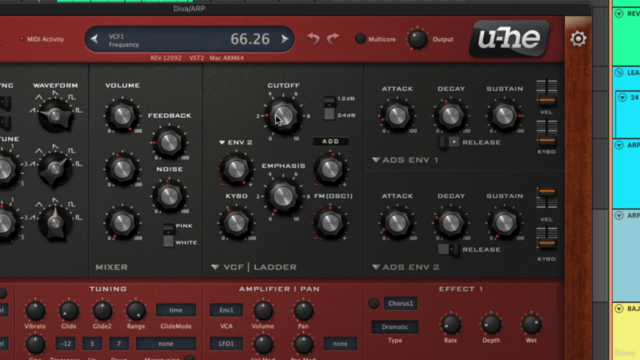The image size is (640, 360).
Task: Click the VCF Cutoff knob
Action: 283,116
